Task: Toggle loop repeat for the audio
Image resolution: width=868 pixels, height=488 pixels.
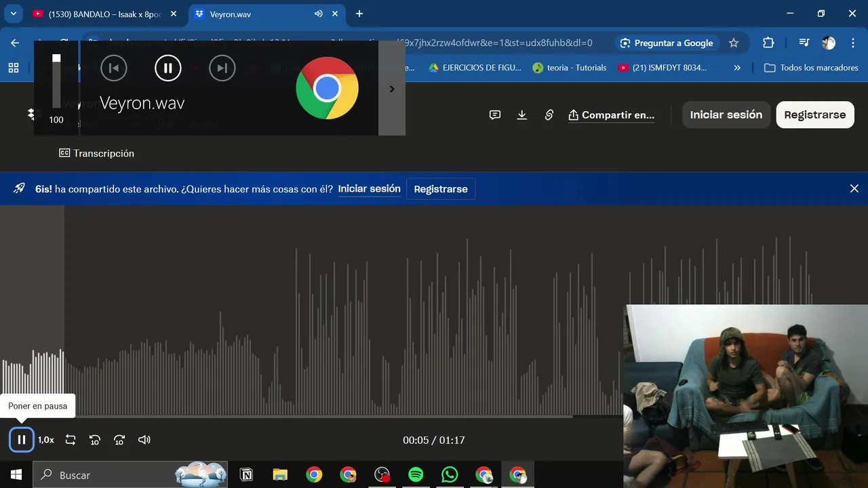Action: (71, 440)
